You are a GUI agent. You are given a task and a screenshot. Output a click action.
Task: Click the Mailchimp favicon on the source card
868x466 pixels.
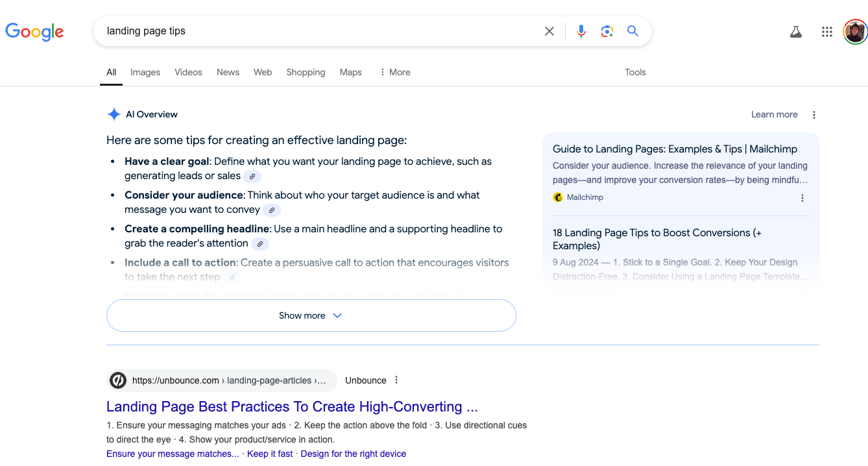click(x=558, y=197)
